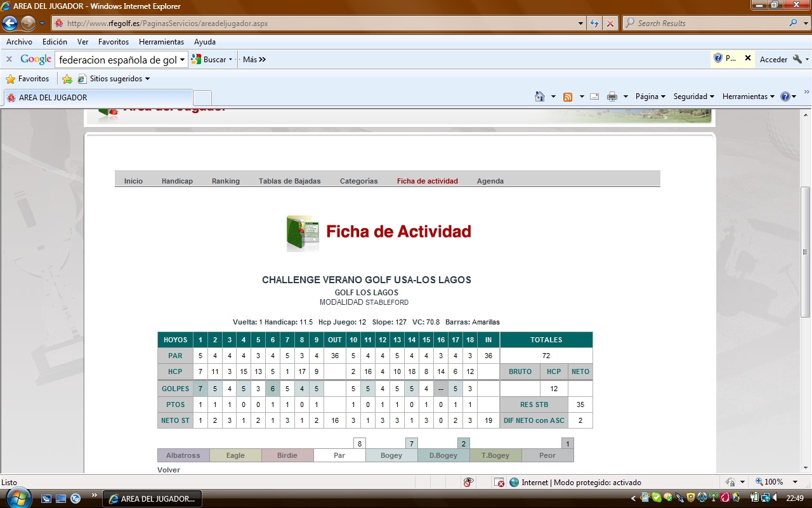
Task: Click the taskbar clock 22:49
Action: point(795,498)
